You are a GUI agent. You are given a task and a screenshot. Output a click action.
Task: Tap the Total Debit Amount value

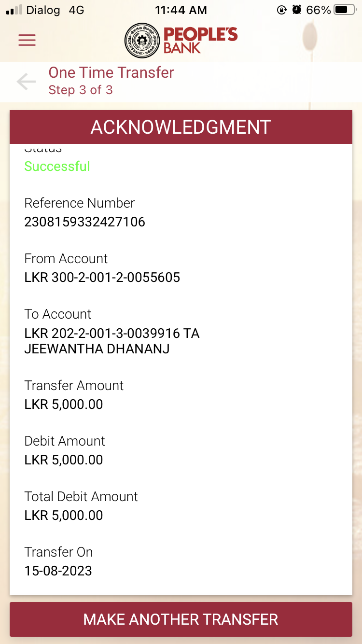(x=63, y=515)
